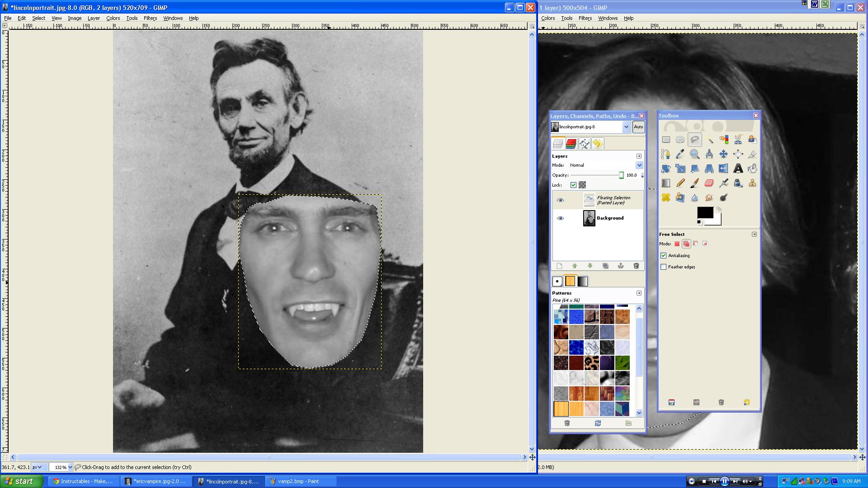Open the Layer menu in Lincoln window
Image resolution: width=868 pixels, height=488 pixels.
click(94, 18)
